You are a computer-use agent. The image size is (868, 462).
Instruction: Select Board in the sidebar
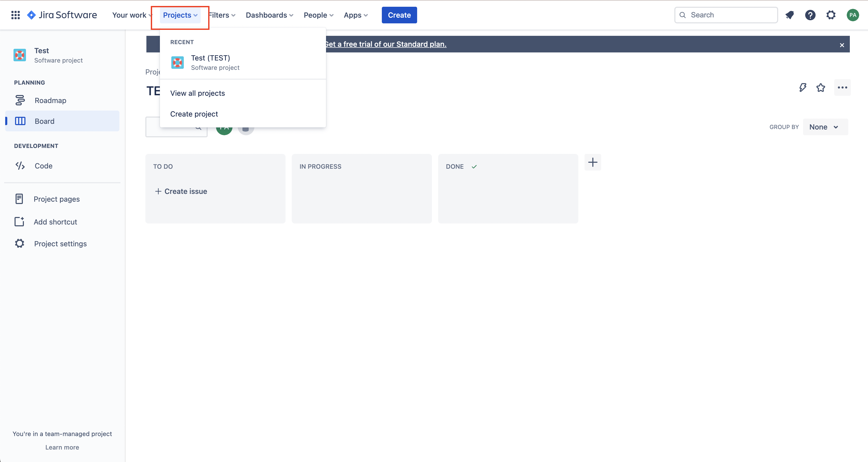(62, 121)
